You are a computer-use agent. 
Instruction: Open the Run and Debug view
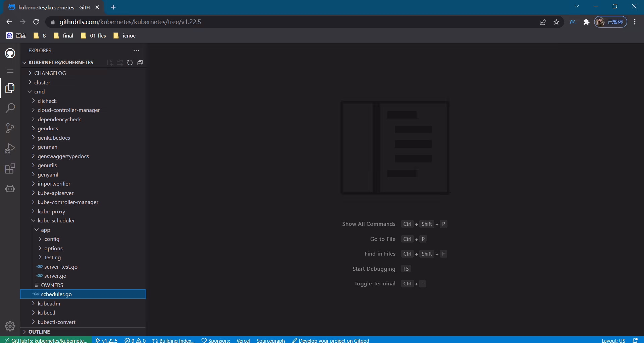tap(10, 148)
